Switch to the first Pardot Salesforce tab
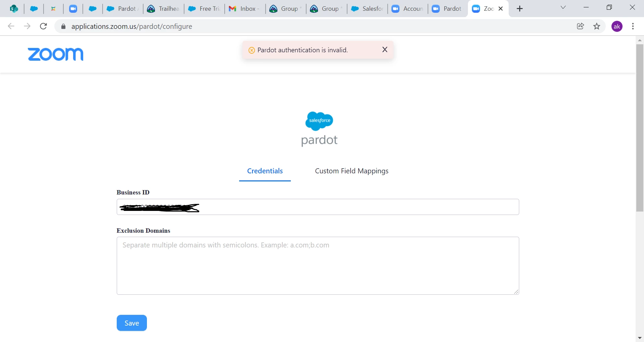The image size is (644, 342). (x=123, y=9)
